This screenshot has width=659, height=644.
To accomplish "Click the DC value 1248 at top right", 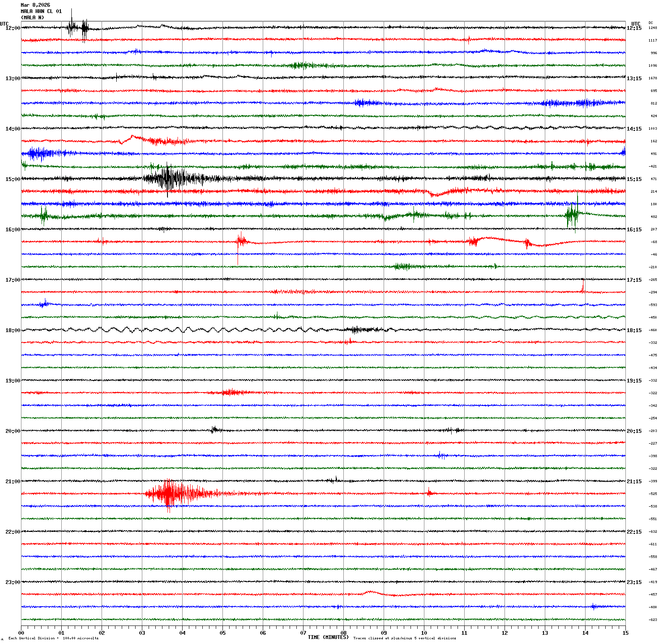I will coord(653,28).
